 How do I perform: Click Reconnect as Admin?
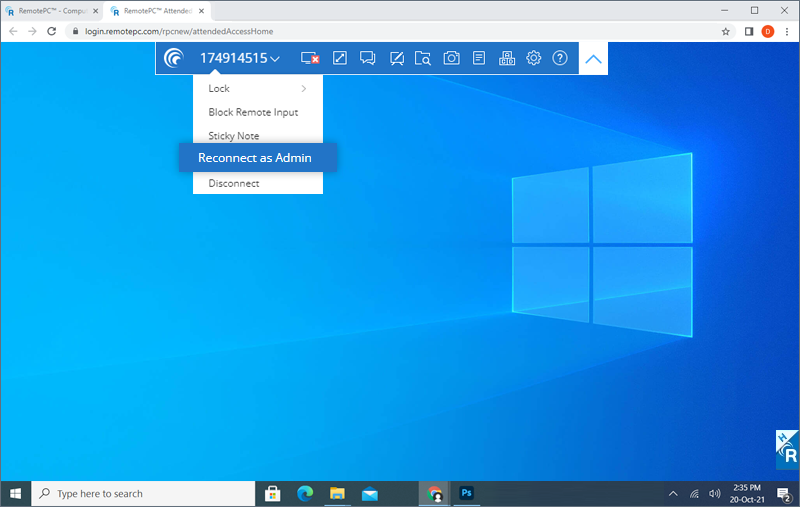click(x=255, y=158)
